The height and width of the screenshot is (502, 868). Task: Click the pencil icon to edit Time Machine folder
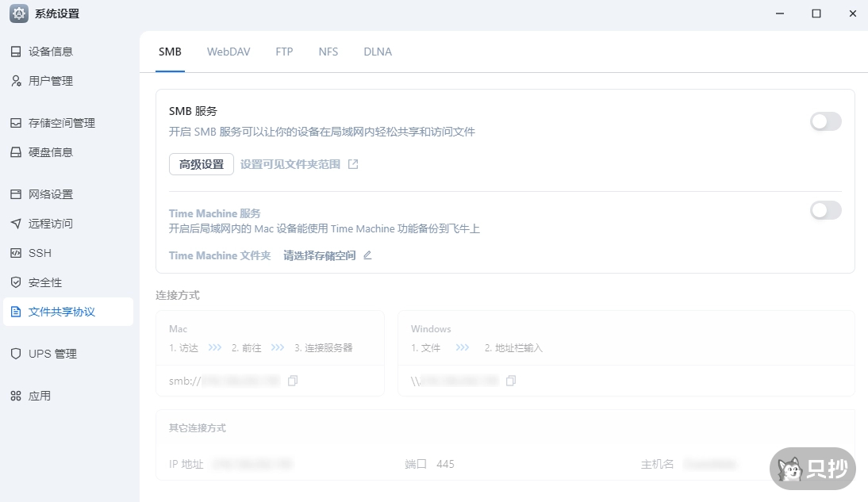(x=367, y=256)
